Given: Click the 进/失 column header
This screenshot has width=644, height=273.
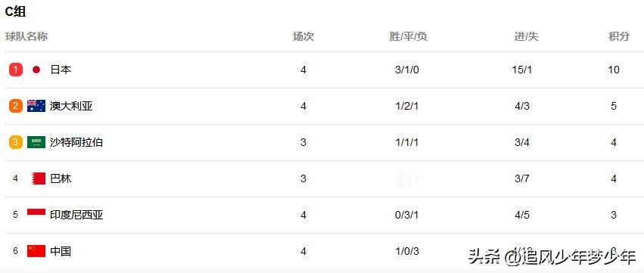Looking at the screenshot, I should [x=526, y=36].
